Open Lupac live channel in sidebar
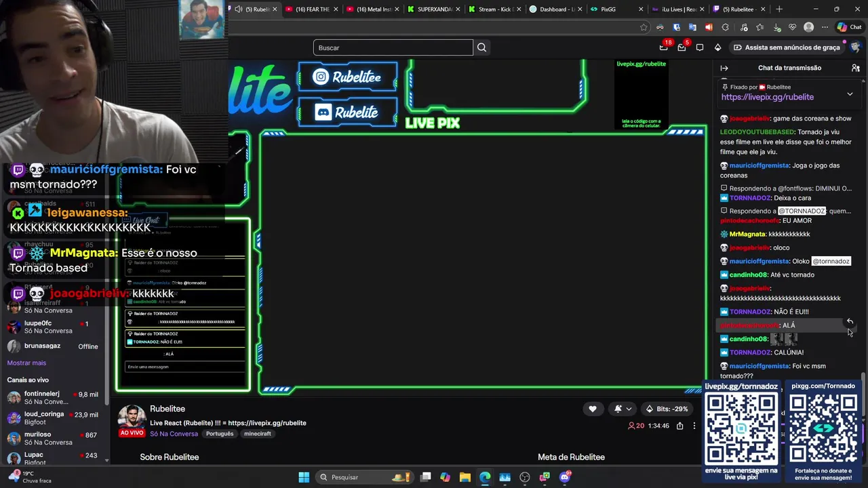Screen dimensions: 868x488 [x=53, y=459]
